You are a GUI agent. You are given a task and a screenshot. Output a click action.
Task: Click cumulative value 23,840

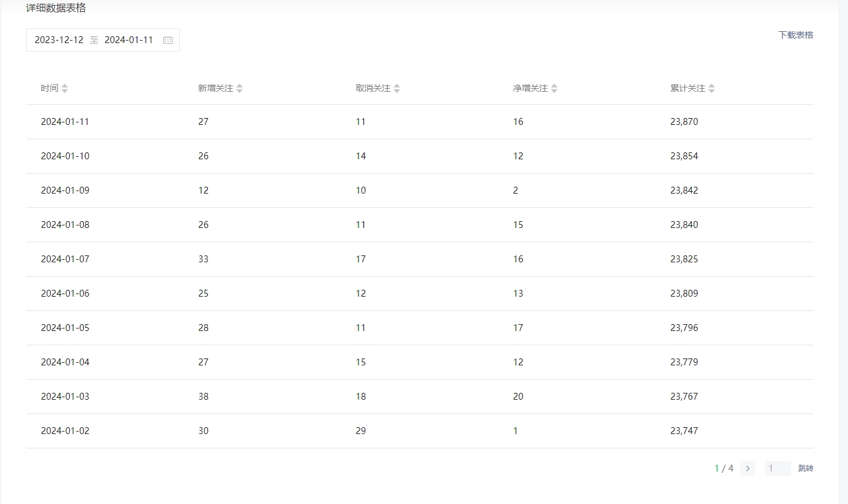pyautogui.click(x=684, y=225)
